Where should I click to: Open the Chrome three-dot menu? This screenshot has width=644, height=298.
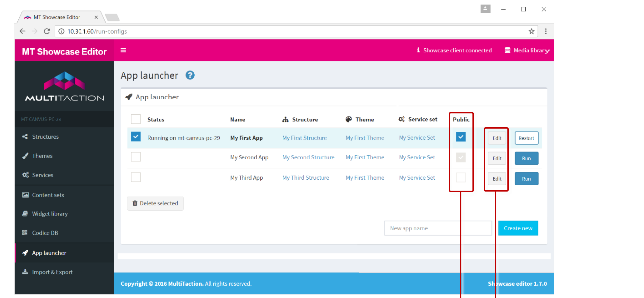(545, 31)
